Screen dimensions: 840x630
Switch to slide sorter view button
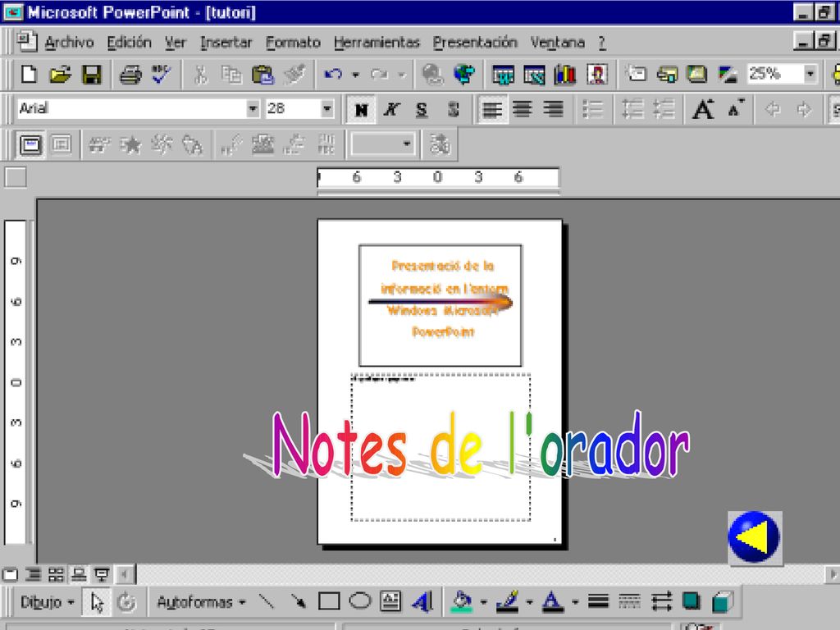[x=56, y=575]
